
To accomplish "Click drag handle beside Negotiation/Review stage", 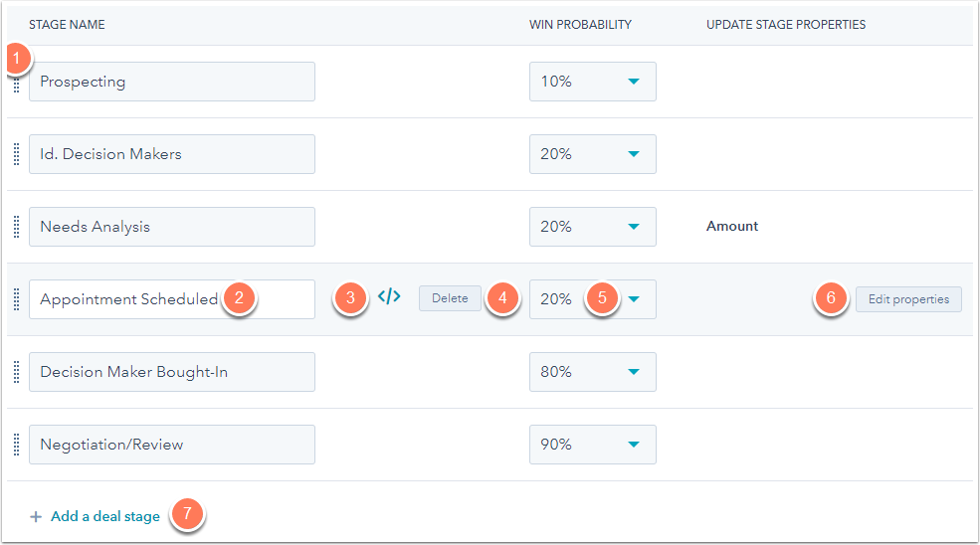I will coord(16,445).
